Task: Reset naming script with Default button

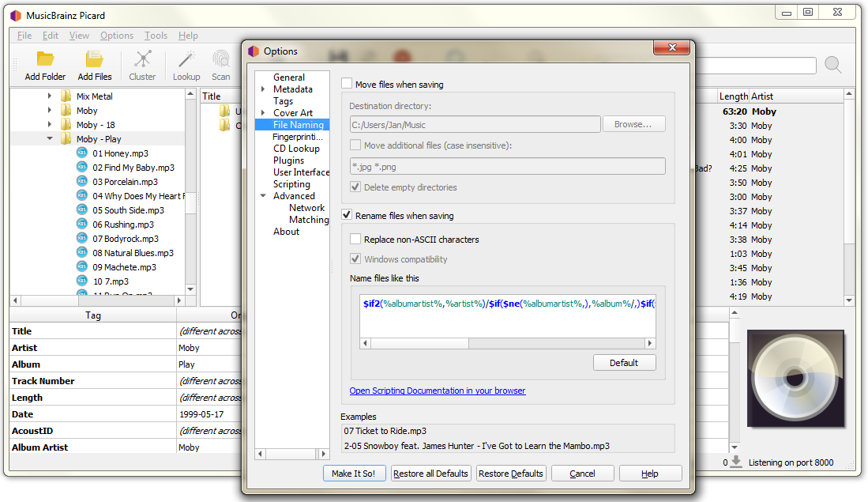Action: tap(624, 362)
